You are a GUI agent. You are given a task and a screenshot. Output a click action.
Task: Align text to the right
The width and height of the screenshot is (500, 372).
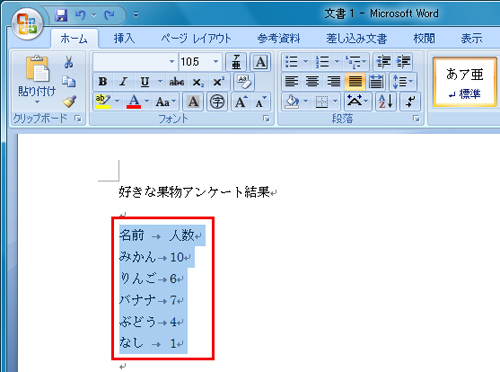[334, 82]
